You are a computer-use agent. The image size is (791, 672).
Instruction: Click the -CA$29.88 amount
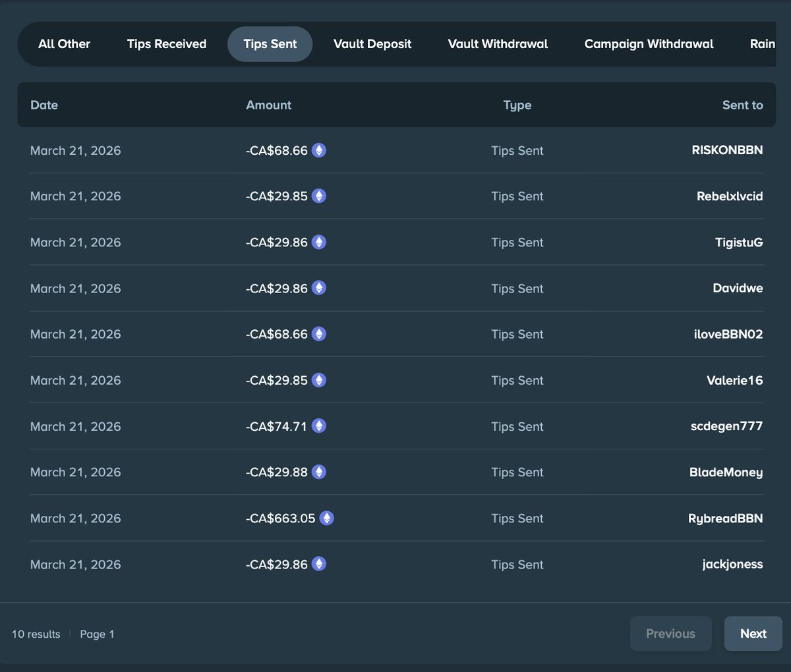[x=277, y=472]
